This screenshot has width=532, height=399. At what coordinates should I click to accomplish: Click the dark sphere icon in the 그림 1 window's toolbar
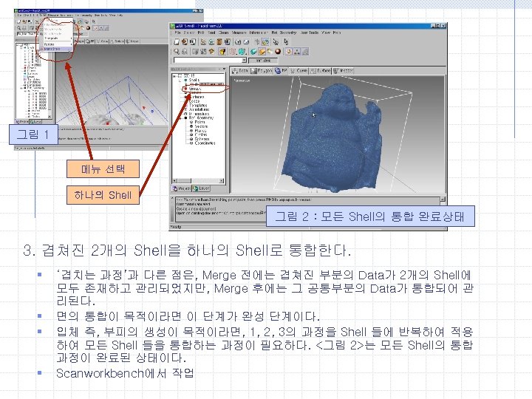(x=88, y=28)
